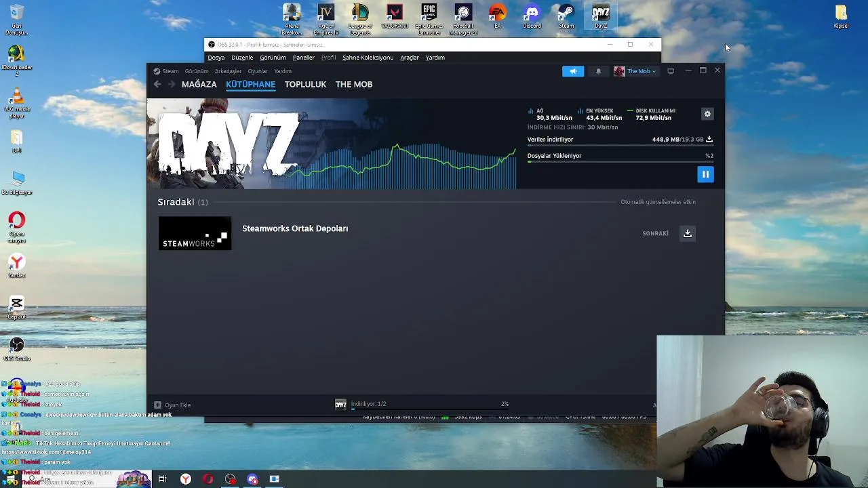Image resolution: width=868 pixels, height=488 pixels.
Task: Click the Sıradaki (1) heading
Action: pyautogui.click(x=182, y=202)
